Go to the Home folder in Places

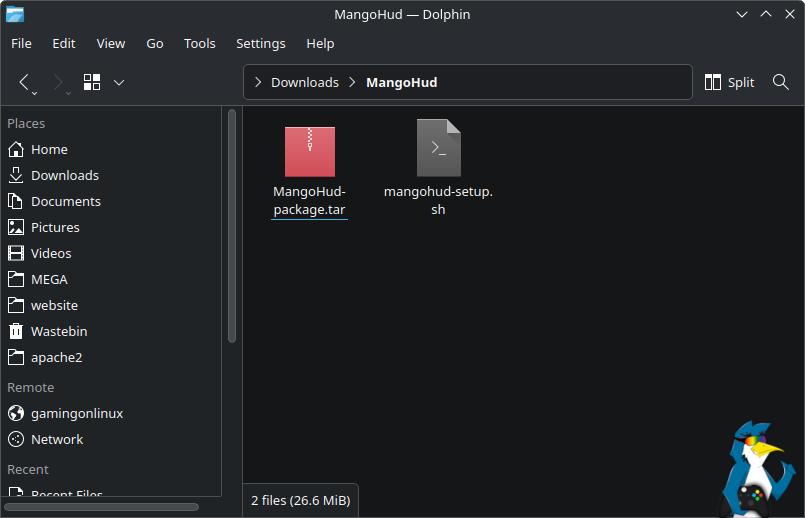click(48, 149)
